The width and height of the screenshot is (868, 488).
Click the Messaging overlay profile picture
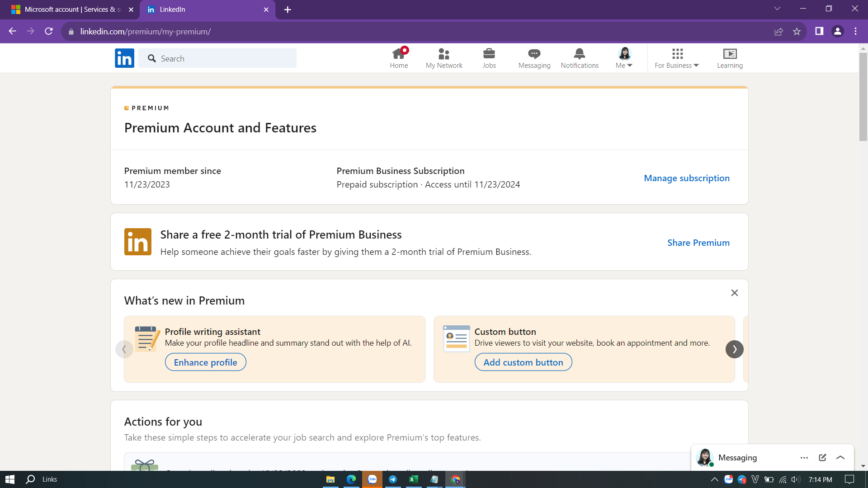coord(705,457)
